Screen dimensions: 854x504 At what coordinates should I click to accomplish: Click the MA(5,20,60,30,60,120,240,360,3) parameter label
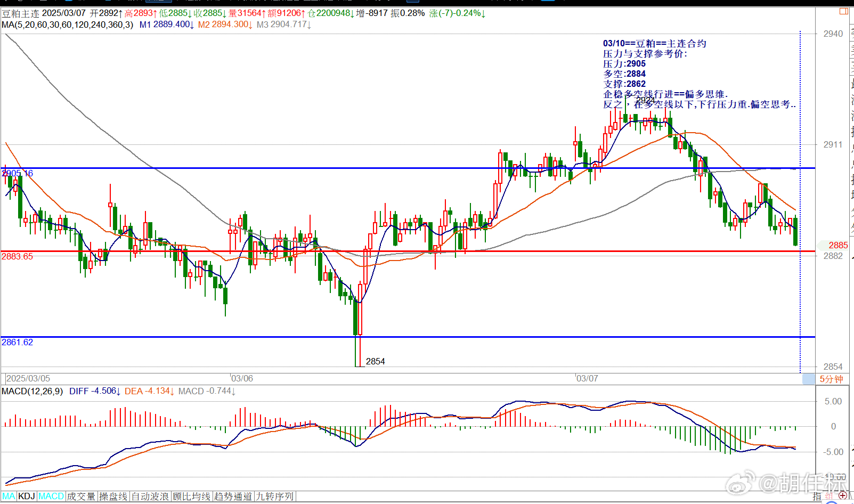67,25
